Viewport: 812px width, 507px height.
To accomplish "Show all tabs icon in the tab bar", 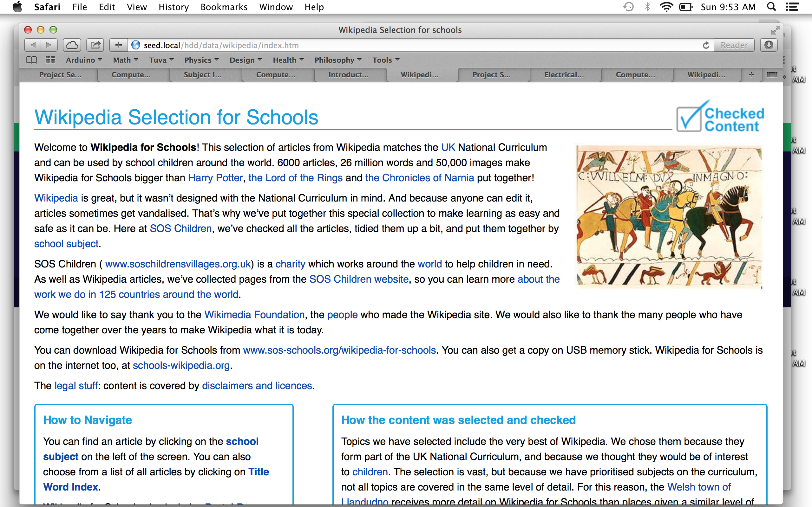I will click(772, 74).
